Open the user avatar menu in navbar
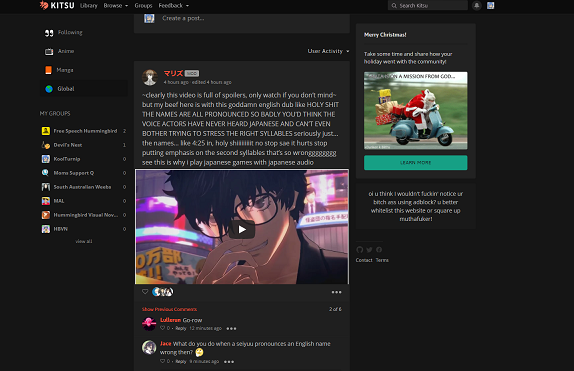574x371 pixels. (491, 5)
